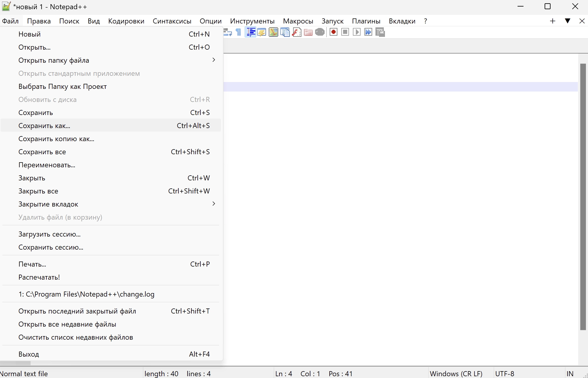Open the tab list dropdown triangle

567,21
